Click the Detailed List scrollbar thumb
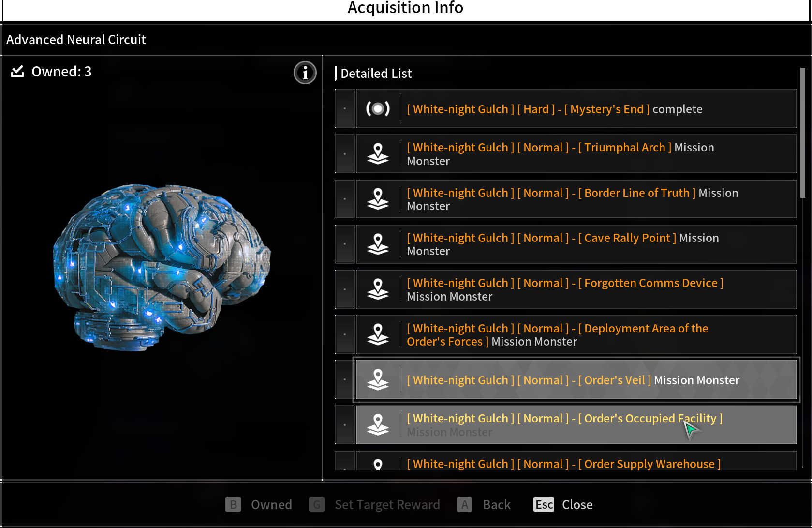The width and height of the screenshot is (812, 528). click(803, 133)
